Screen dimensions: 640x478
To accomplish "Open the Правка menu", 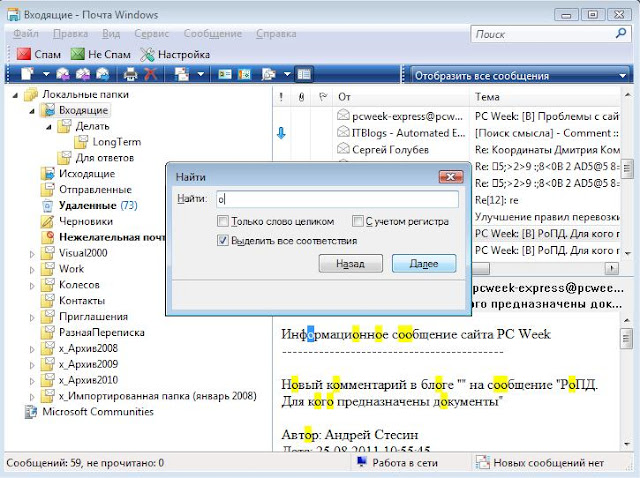I will pyautogui.click(x=71, y=33).
